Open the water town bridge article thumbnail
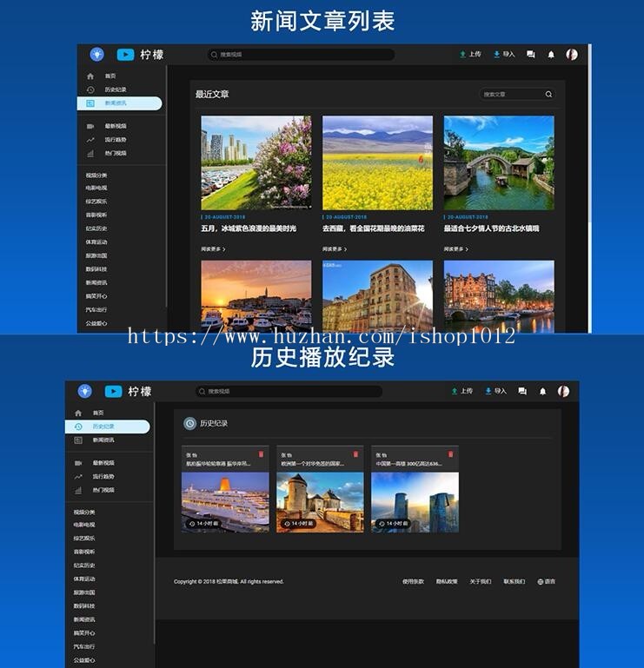 [x=499, y=162]
